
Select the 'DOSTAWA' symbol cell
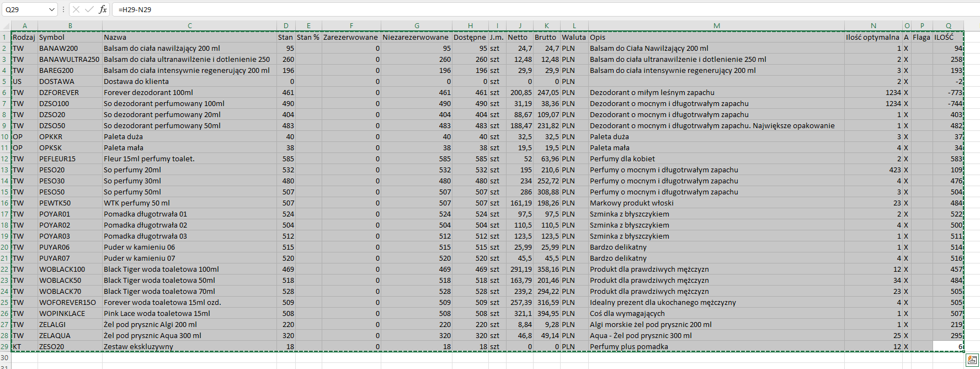(70, 81)
